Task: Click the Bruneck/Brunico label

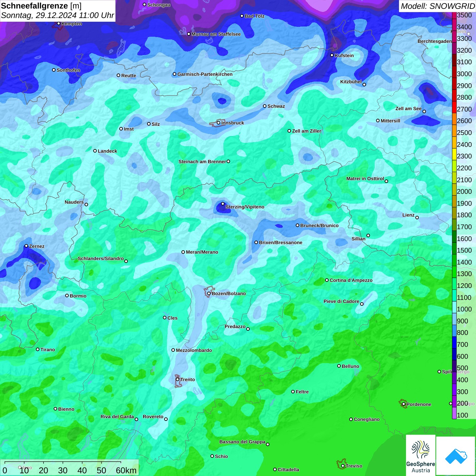Action: point(319,225)
